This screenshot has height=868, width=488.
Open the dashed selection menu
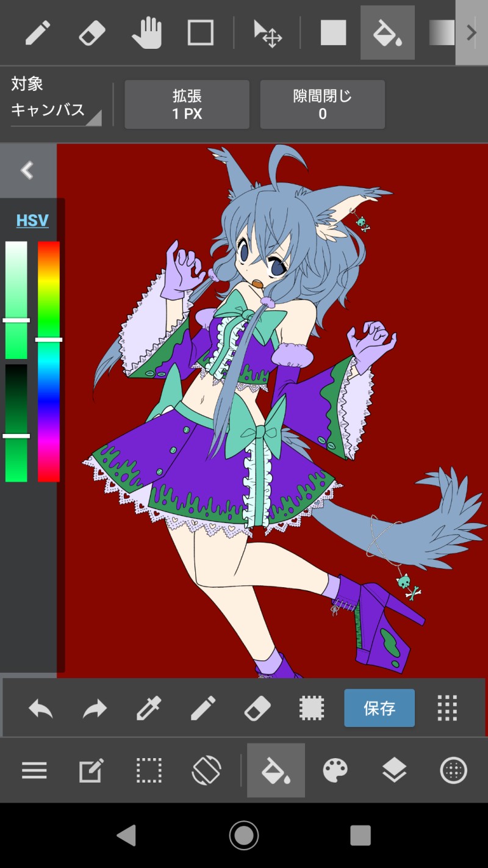[x=149, y=770]
